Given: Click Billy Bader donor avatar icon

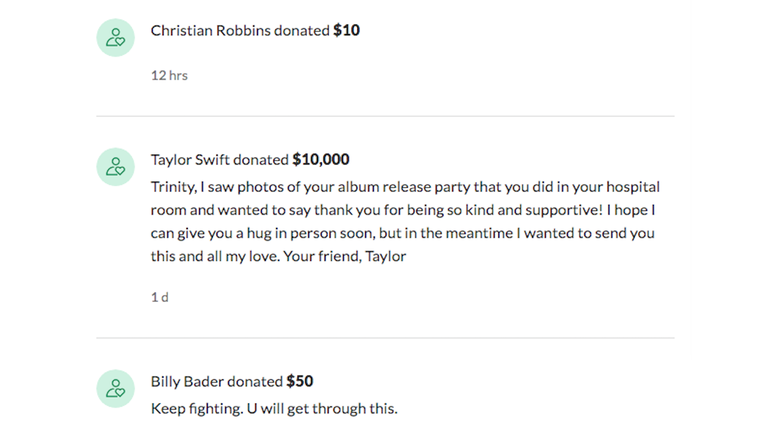Looking at the screenshot, I should [x=116, y=389].
